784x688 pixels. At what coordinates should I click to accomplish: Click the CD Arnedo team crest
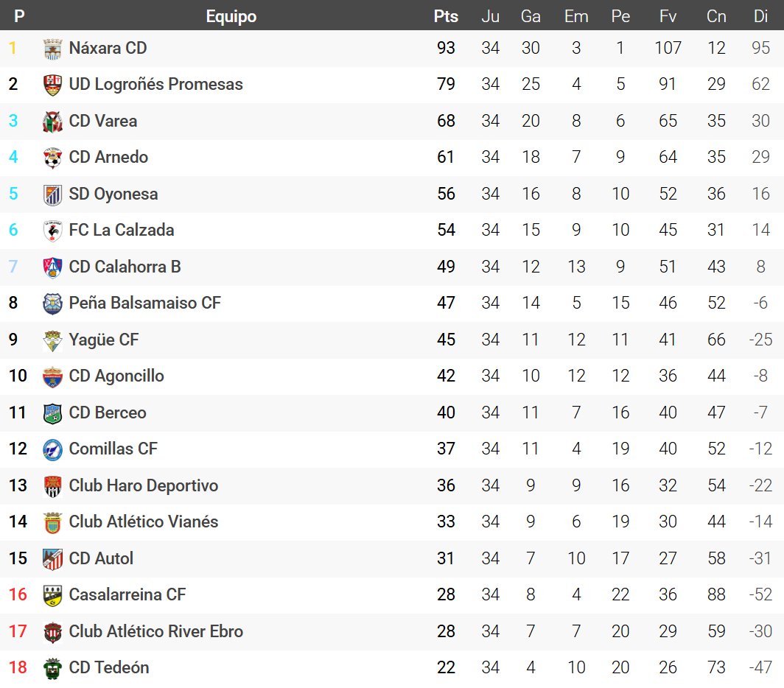coord(52,158)
